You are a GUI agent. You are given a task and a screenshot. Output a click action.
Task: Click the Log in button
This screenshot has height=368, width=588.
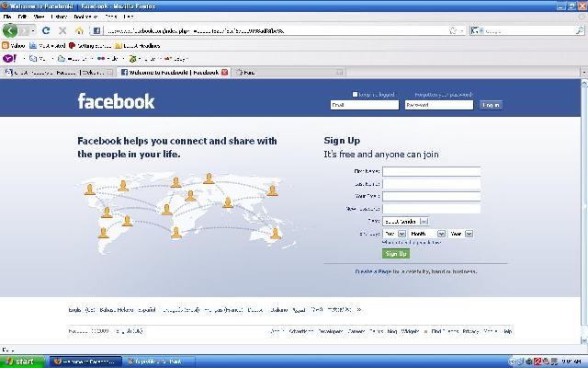click(491, 105)
